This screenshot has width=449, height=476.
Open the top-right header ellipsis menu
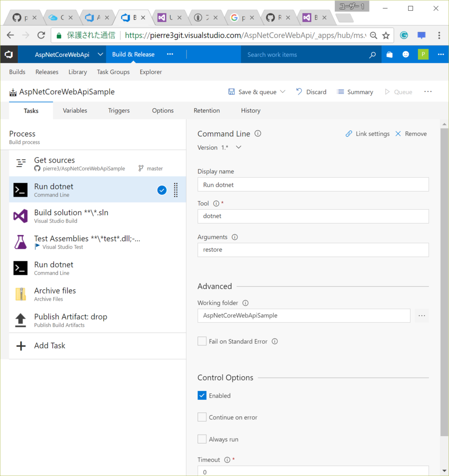[441, 55]
